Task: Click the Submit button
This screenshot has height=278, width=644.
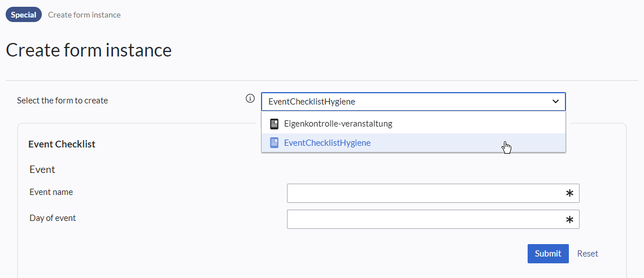Action: pos(548,253)
